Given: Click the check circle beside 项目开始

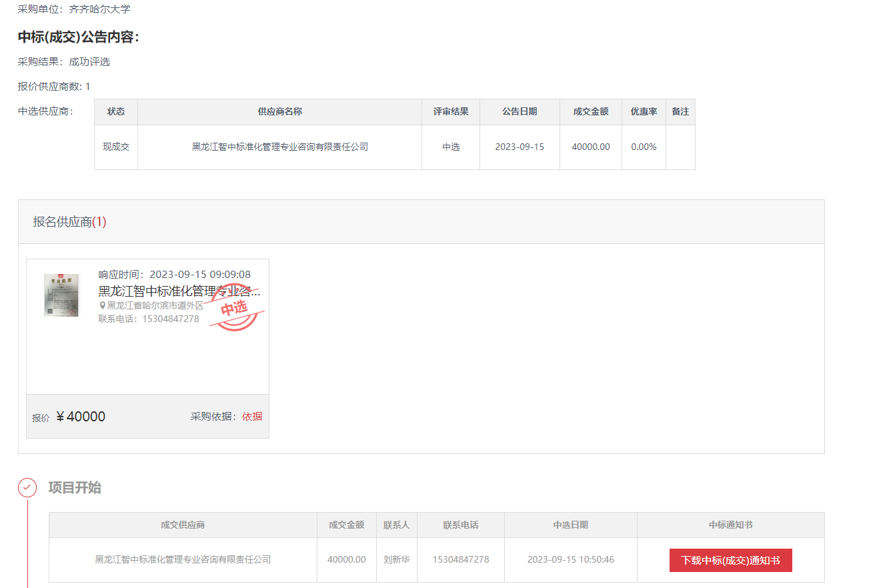Looking at the screenshot, I should pos(27,487).
